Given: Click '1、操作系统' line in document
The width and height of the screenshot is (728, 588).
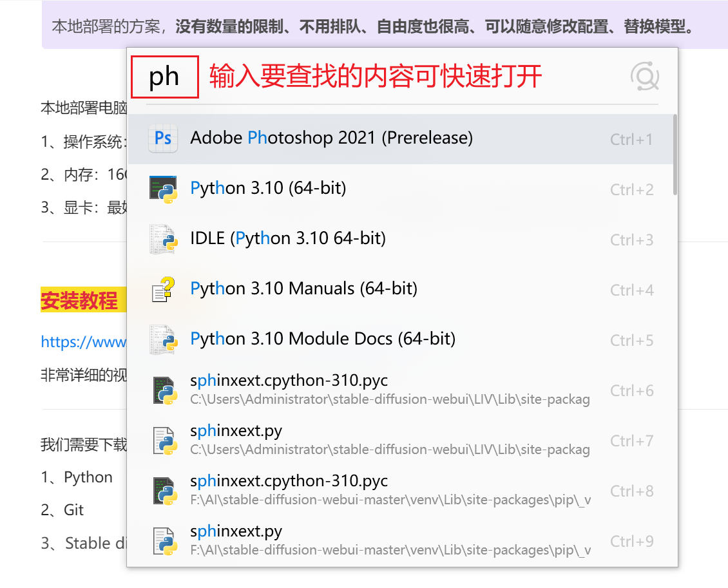Looking at the screenshot, I should click(x=84, y=142).
